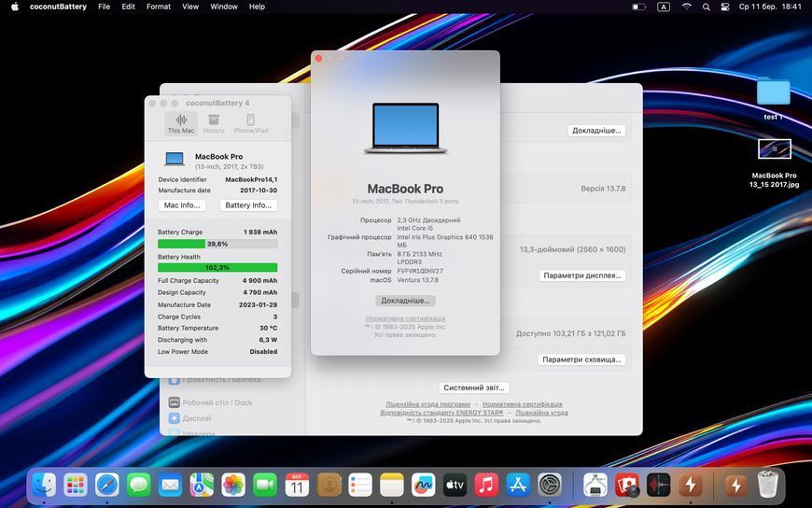This screenshot has width=812, height=508.
Task: Open Нормативна сертифікація link in About window
Action: point(405,318)
